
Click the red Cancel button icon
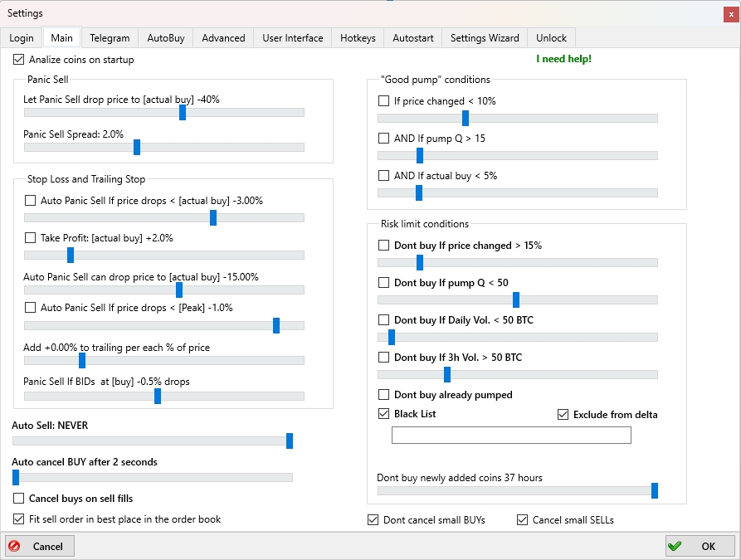(x=14, y=546)
